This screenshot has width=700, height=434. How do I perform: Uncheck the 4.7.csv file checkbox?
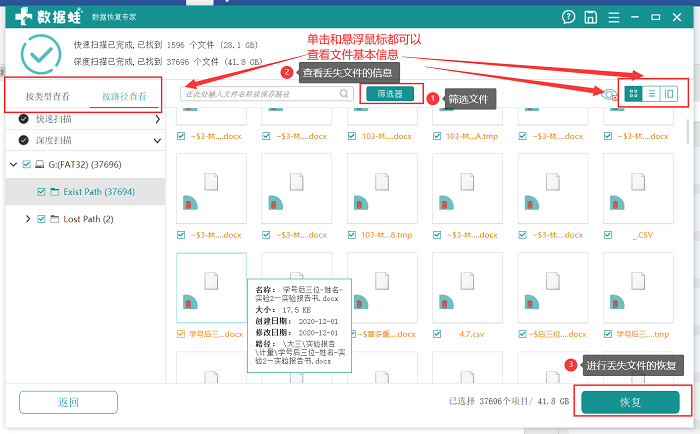(437, 334)
